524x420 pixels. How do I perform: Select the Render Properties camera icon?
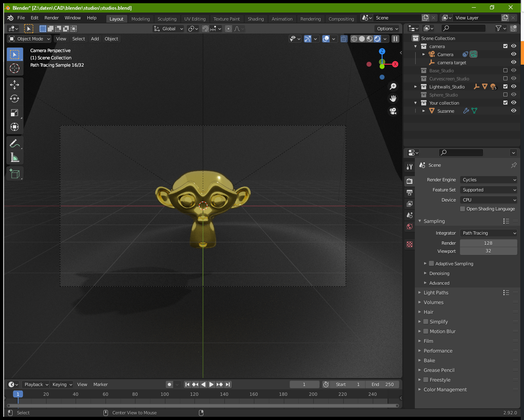pyautogui.click(x=410, y=181)
